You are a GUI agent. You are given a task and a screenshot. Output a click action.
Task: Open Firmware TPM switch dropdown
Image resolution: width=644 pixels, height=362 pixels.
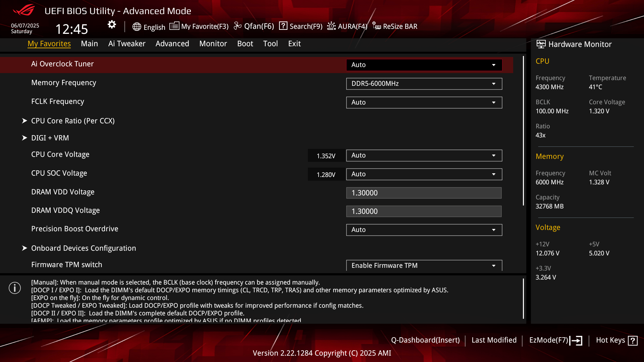coord(424,265)
